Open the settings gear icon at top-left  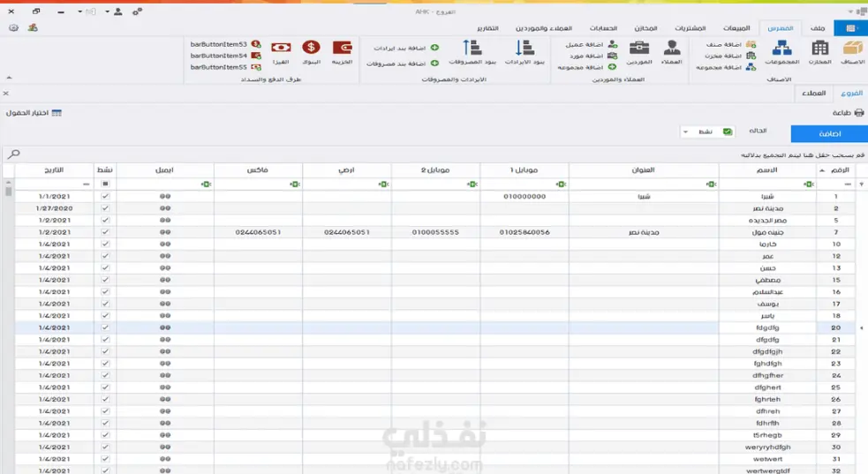coord(14,27)
